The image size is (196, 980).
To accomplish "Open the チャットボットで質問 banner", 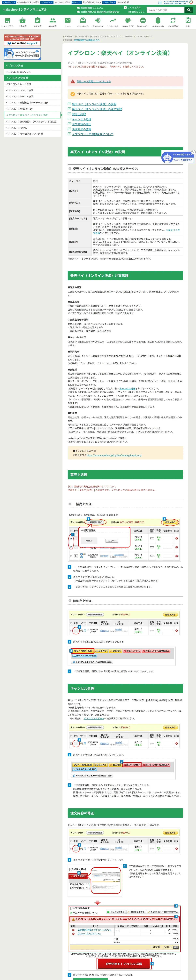I will [22, 54].
